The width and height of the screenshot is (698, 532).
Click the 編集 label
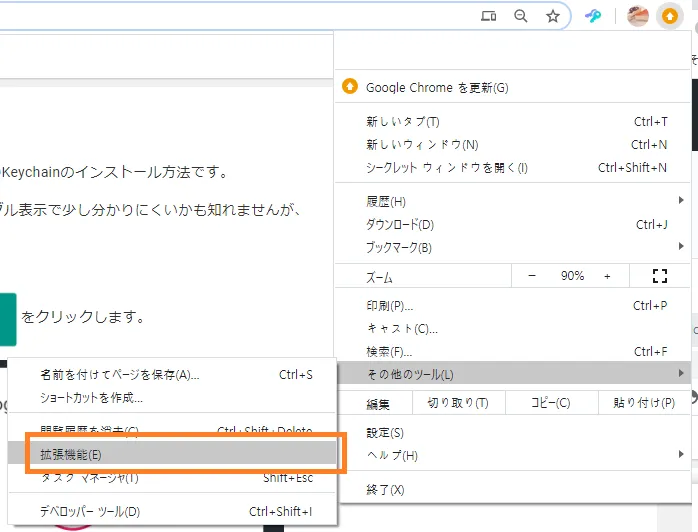pos(377,404)
